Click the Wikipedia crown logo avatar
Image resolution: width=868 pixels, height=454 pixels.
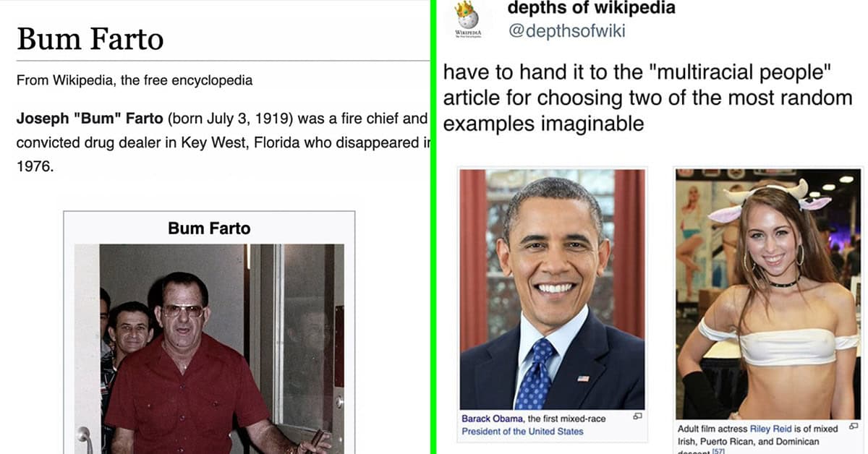click(467, 20)
